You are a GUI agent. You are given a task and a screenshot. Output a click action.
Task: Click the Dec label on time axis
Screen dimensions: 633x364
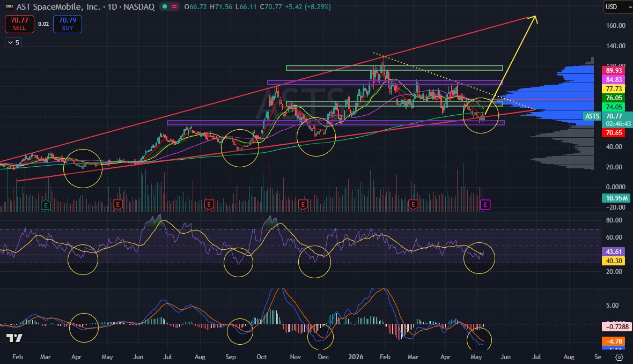coord(323,357)
